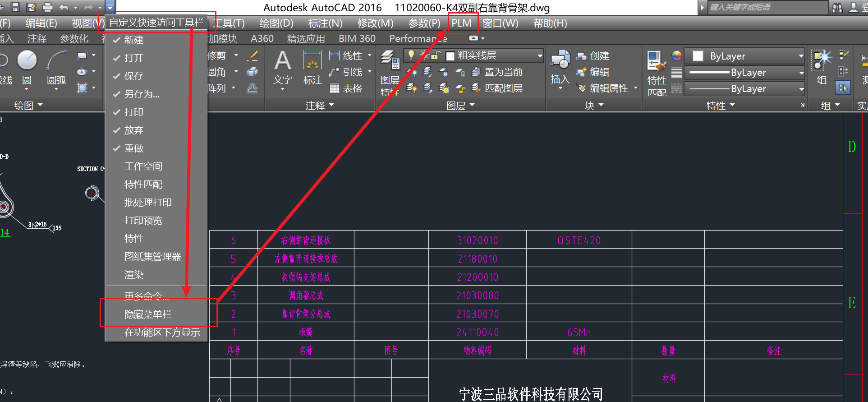The image size is (868, 402).
Task: Click the Table (表格) tool
Action: pos(346,88)
